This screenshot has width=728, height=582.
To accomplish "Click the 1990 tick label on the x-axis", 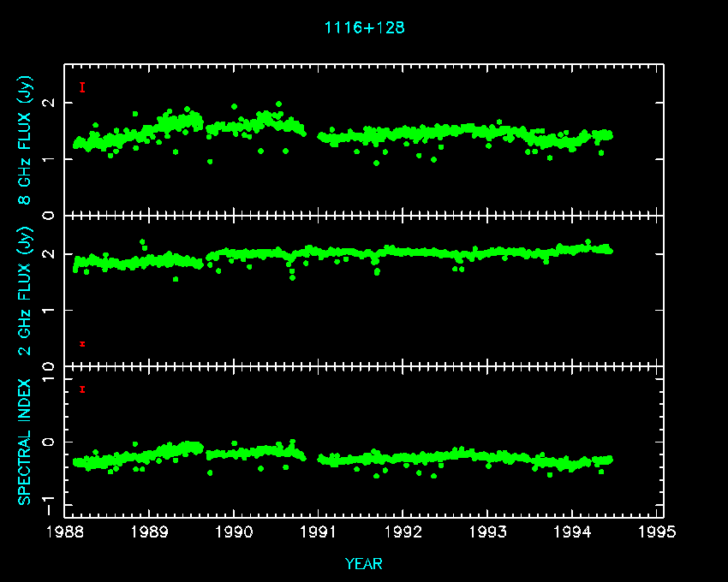I will [235, 532].
